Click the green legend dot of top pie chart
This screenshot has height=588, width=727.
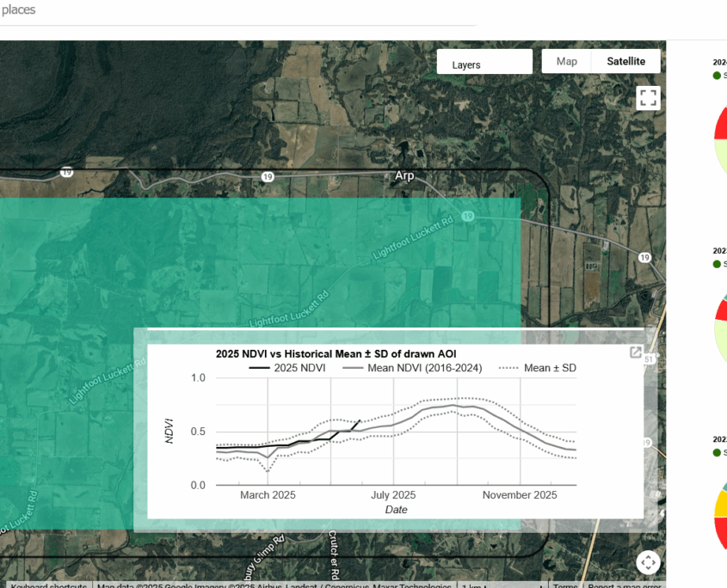coord(717,76)
